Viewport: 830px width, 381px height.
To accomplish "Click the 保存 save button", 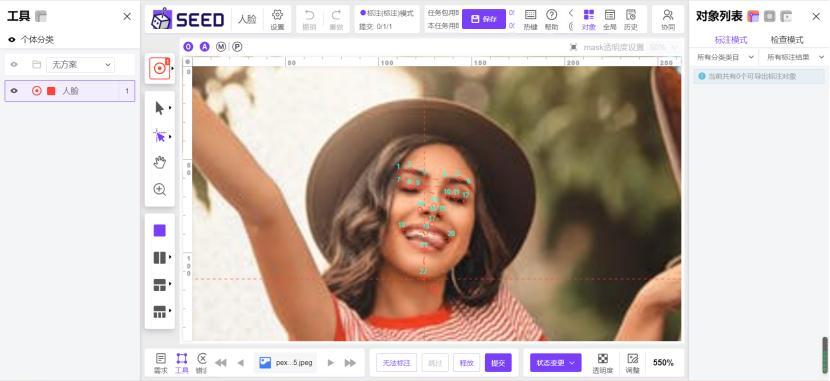I will click(x=484, y=19).
